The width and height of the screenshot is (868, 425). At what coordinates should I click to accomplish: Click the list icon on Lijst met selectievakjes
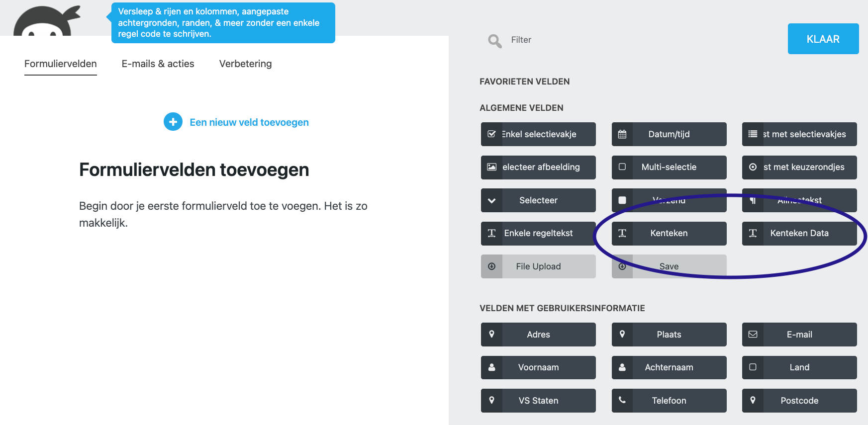coord(753,134)
